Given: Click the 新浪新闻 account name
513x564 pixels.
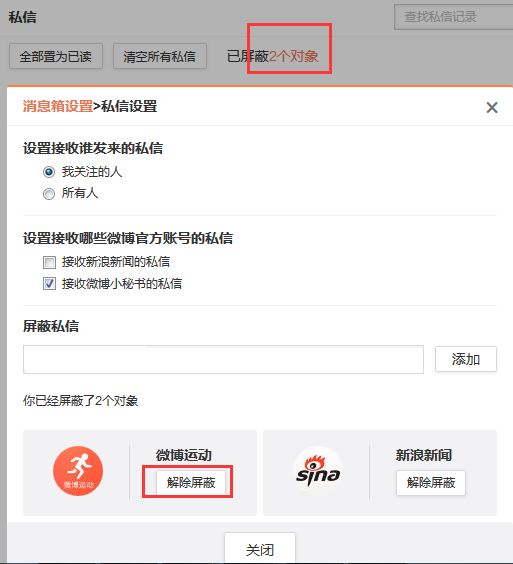Looking at the screenshot, I should 424,455.
